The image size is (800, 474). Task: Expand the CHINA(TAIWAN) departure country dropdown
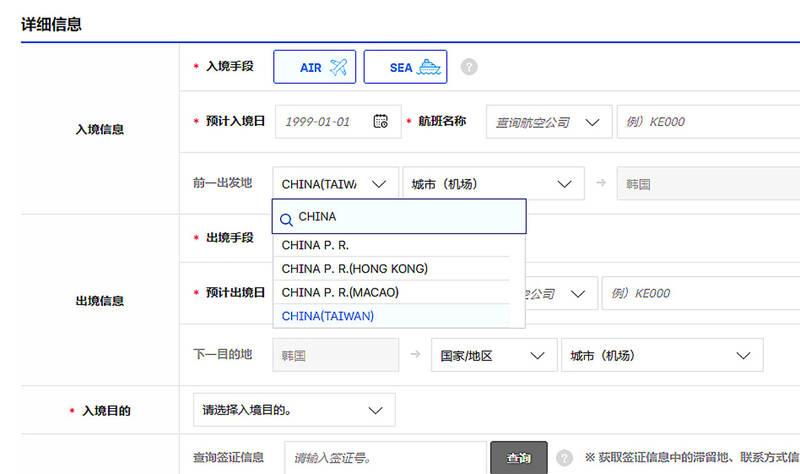(335, 184)
